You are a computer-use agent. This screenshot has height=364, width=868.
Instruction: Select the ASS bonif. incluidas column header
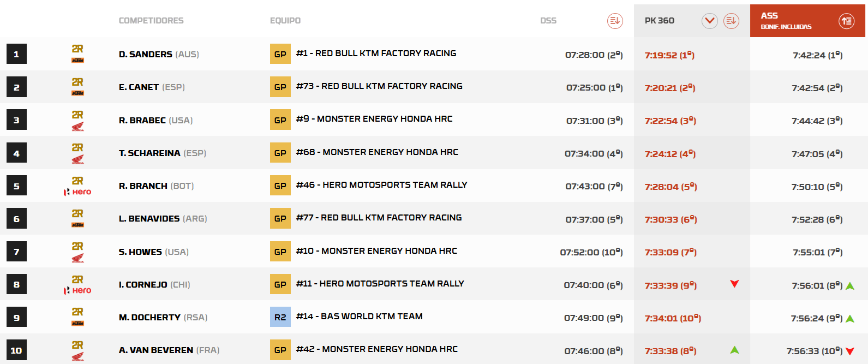click(x=807, y=21)
